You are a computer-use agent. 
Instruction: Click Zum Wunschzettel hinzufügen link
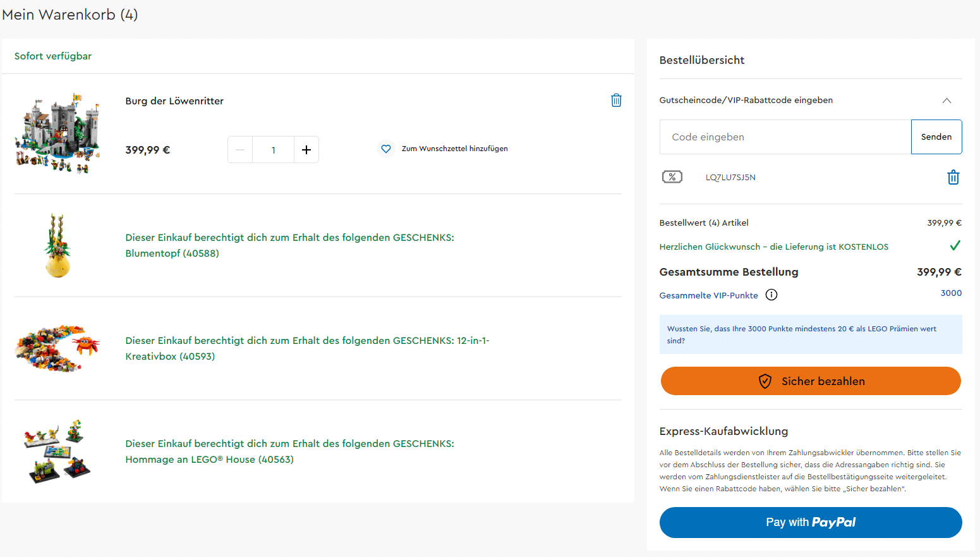(454, 149)
